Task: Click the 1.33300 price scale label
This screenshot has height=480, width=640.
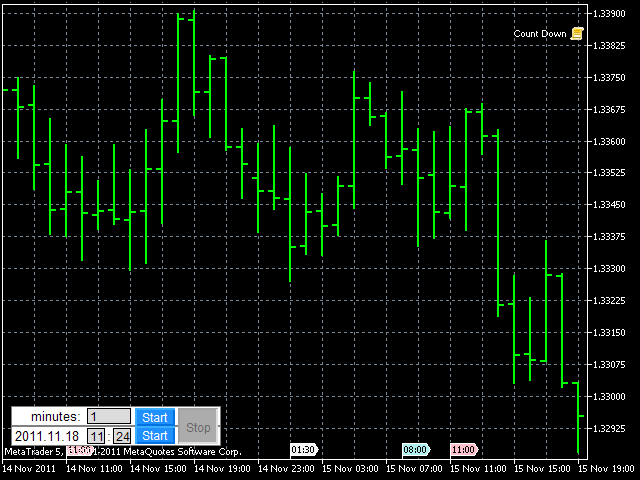Action: pyautogui.click(x=608, y=269)
